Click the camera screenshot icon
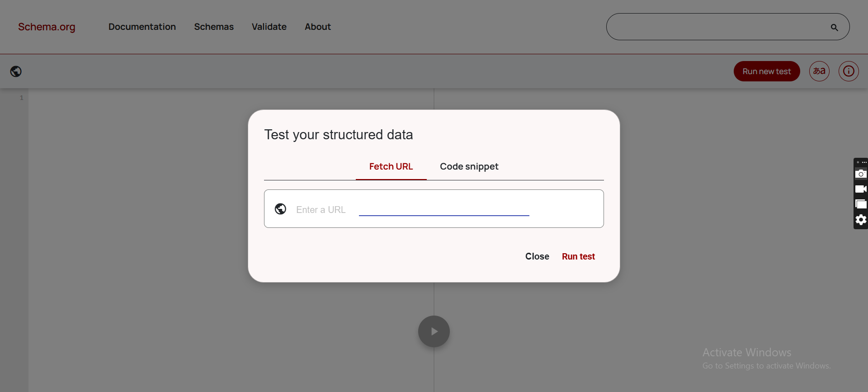This screenshot has width=868, height=392. pyautogui.click(x=861, y=174)
